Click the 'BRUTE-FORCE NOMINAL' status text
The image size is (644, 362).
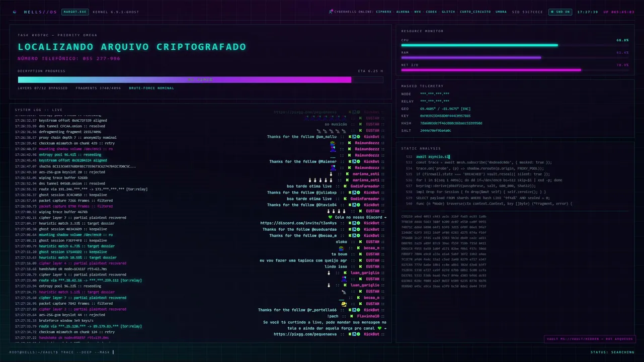[x=151, y=88]
